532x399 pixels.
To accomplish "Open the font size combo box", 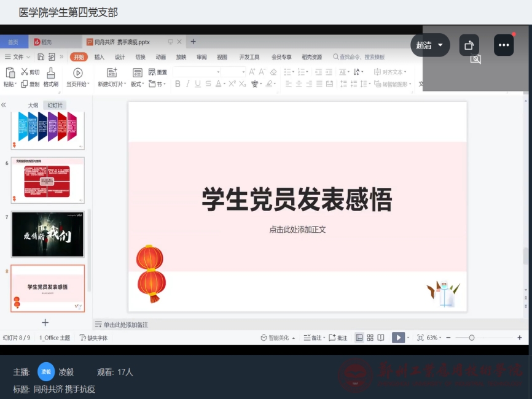I will coord(233,72).
